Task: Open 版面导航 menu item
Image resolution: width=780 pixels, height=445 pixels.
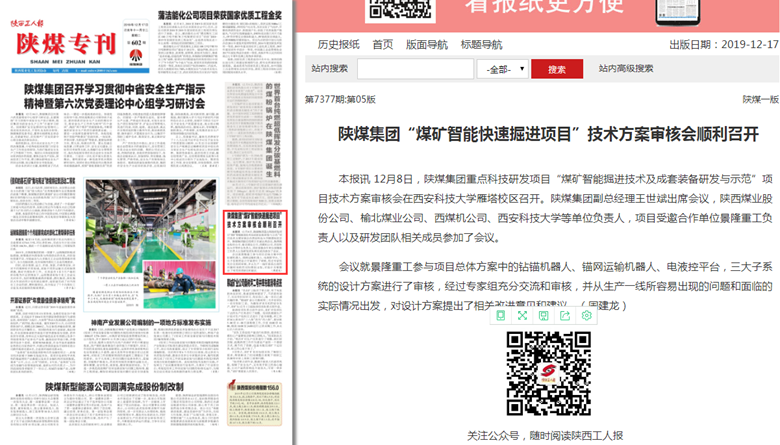Action: (427, 45)
